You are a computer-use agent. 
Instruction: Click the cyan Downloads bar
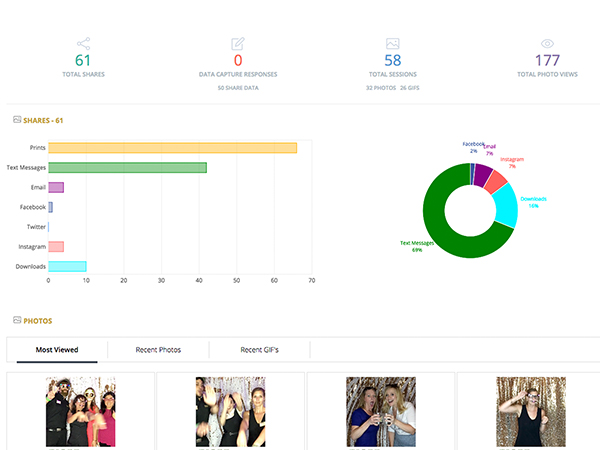[x=67, y=266]
